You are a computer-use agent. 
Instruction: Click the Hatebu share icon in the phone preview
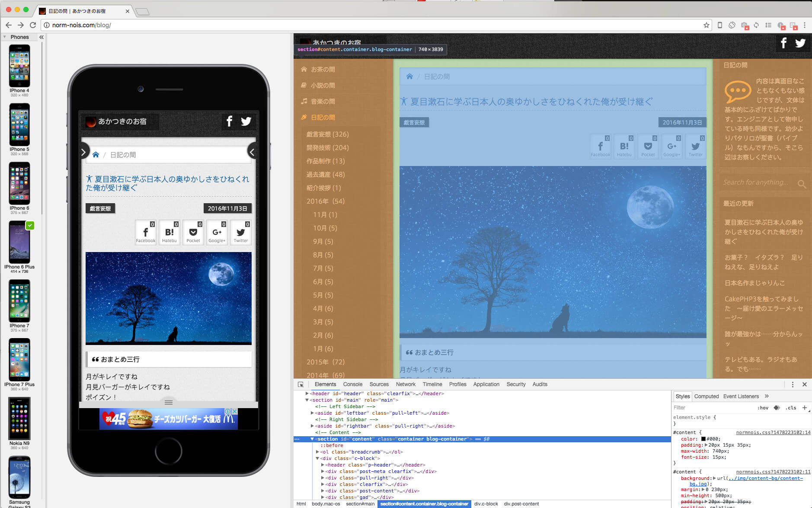169,233
